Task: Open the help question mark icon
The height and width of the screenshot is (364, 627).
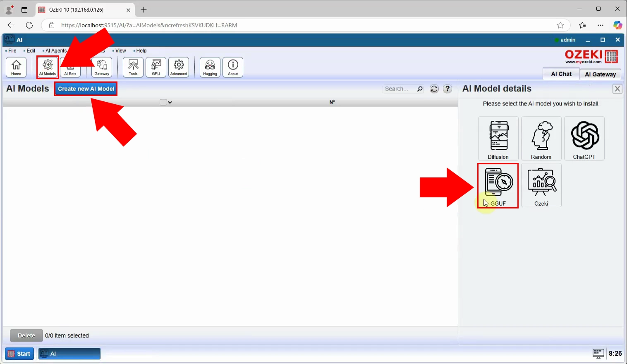Action: tap(448, 89)
